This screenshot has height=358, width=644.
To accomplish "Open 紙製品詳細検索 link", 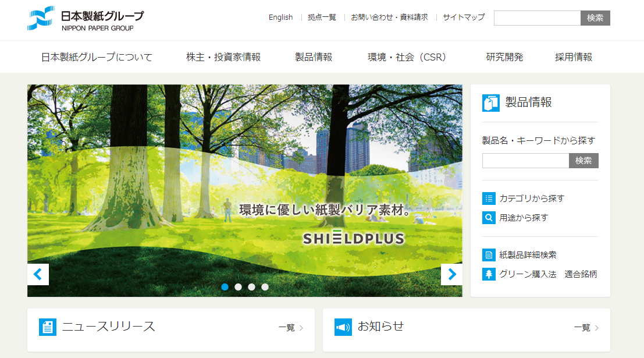I will (x=528, y=255).
